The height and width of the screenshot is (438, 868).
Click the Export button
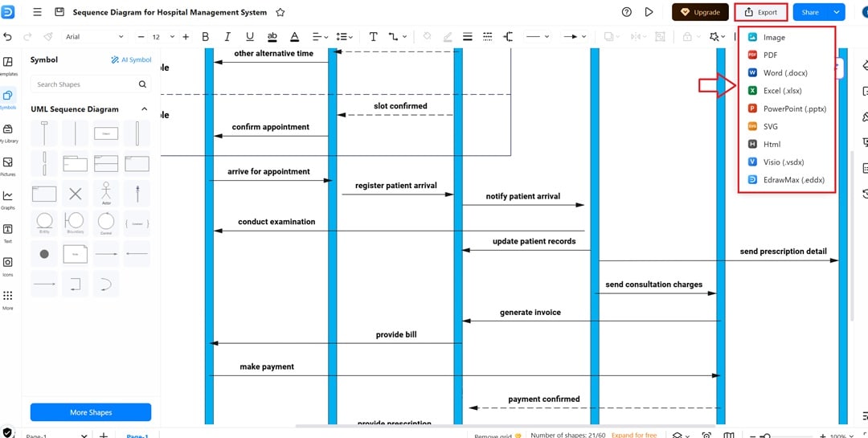760,12
